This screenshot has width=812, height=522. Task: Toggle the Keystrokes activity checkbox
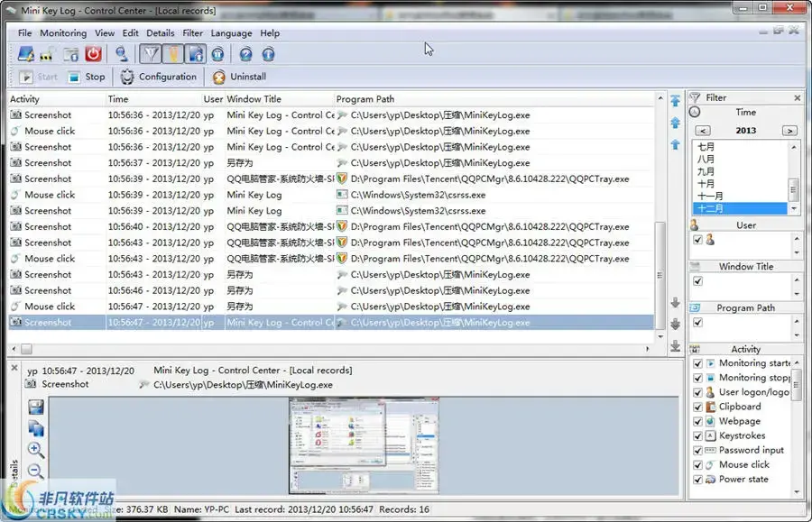click(697, 435)
